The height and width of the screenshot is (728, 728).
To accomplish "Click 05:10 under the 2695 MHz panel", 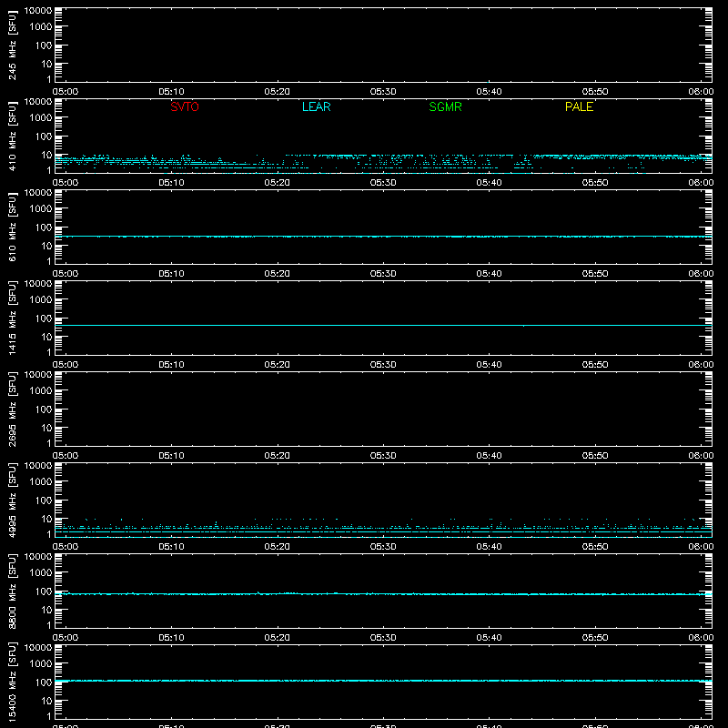I will (171, 456).
